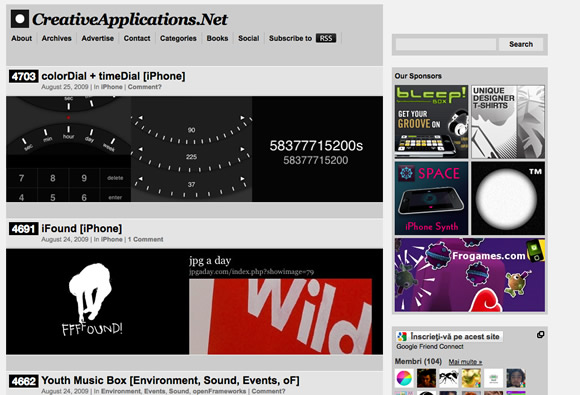Click the 4662 post number badge
Screen dimensions: 580x395
point(23,381)
